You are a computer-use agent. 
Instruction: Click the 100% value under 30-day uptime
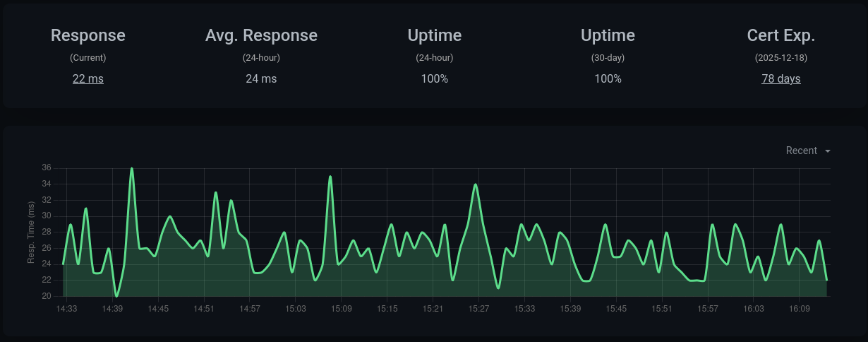(608, 78)
